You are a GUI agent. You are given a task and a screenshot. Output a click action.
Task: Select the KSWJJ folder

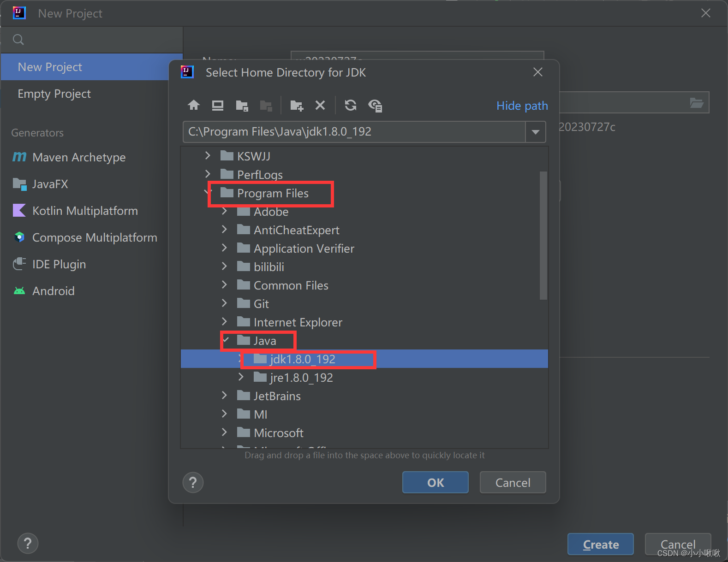coord(254,156)
